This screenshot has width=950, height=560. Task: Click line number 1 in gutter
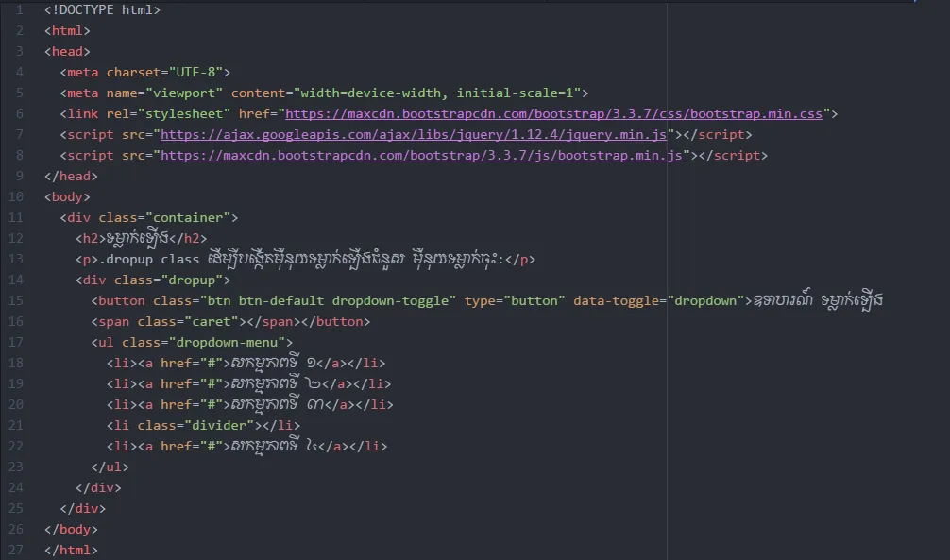point(20,9)
